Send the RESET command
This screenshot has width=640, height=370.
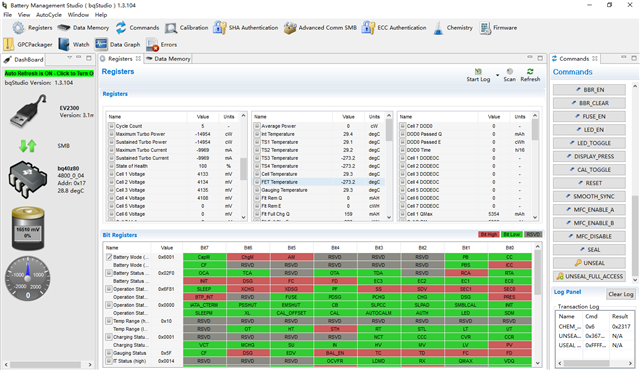589,183
